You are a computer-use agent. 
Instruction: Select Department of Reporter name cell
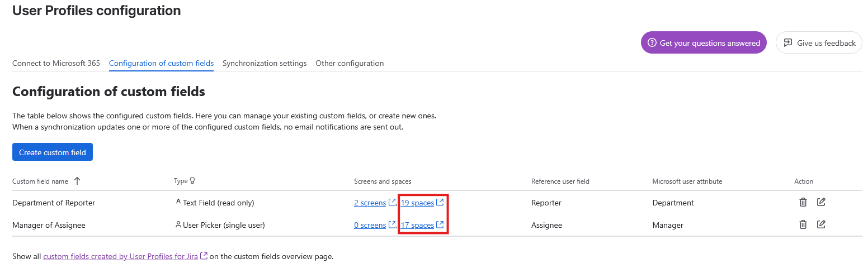(x=54, y=203)
